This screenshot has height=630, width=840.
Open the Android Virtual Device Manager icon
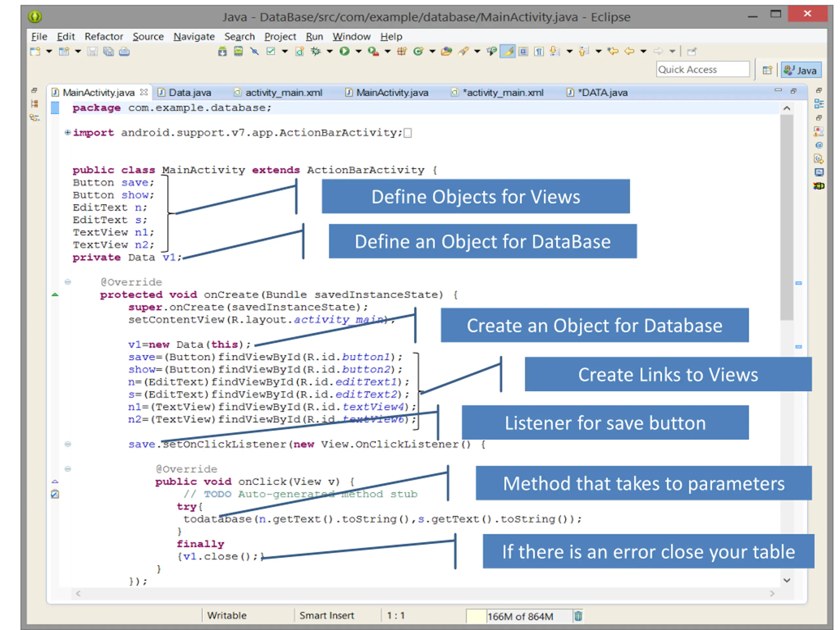(239, 51)
